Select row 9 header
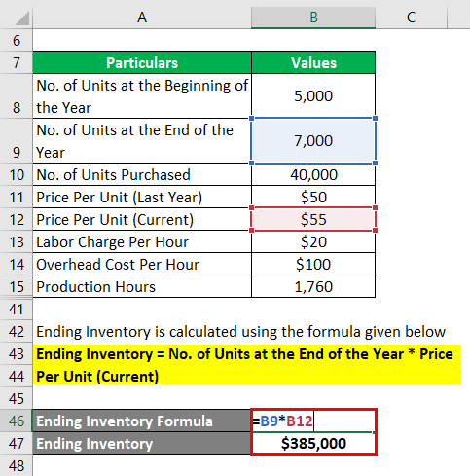This screenshot has height=476, width=470. coord(17,141)
